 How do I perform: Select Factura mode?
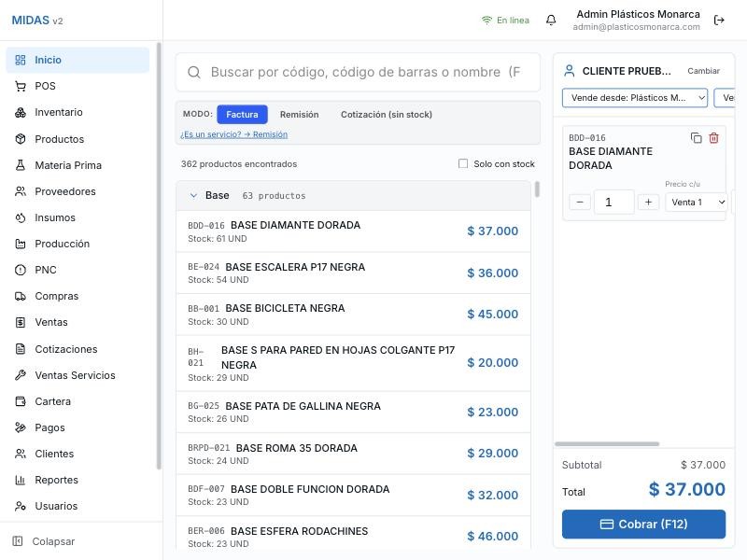pos(242,115)
